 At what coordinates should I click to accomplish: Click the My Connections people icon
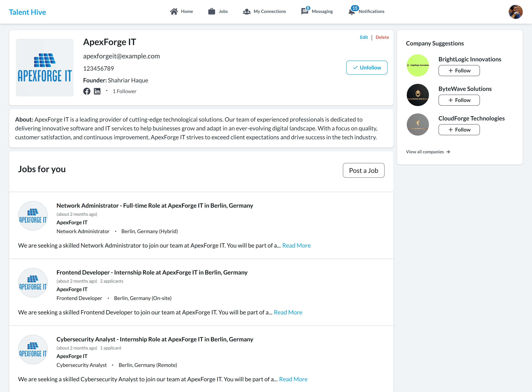[247, 11]
